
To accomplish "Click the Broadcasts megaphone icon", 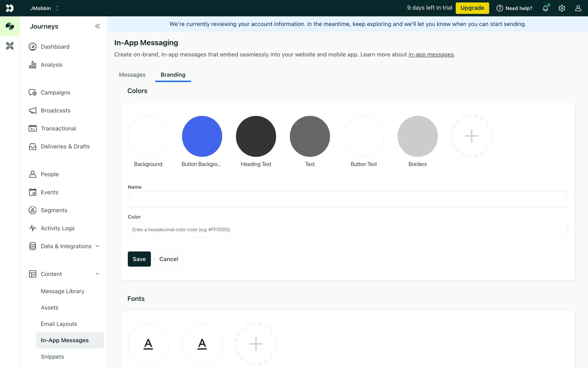I will [x=33, y=110].
